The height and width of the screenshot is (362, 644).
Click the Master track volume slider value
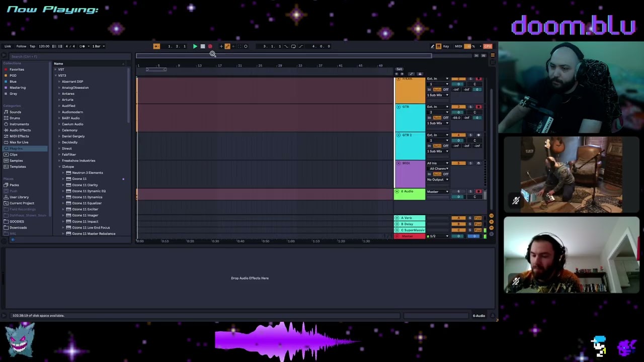458,236
